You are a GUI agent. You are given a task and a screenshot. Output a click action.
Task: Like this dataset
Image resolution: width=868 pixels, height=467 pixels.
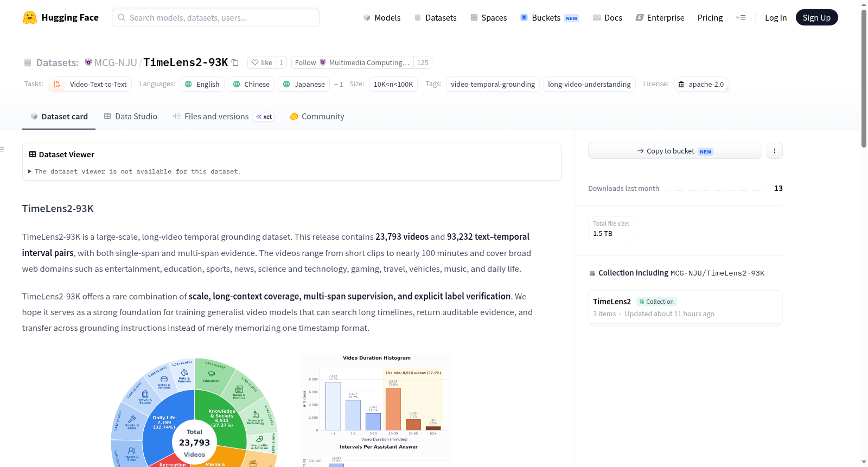click(262, 62)
